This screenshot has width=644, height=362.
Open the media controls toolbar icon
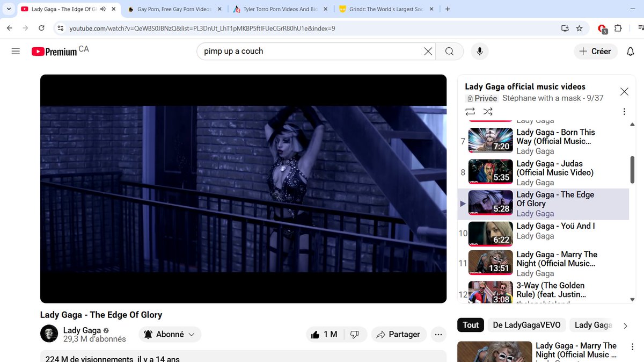pos(640,28)
